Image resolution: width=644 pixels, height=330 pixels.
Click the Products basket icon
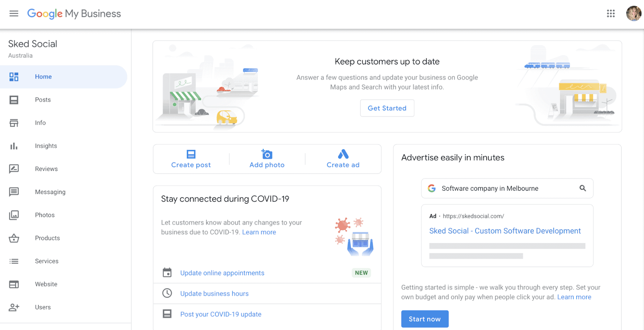(x=14, y=238)
